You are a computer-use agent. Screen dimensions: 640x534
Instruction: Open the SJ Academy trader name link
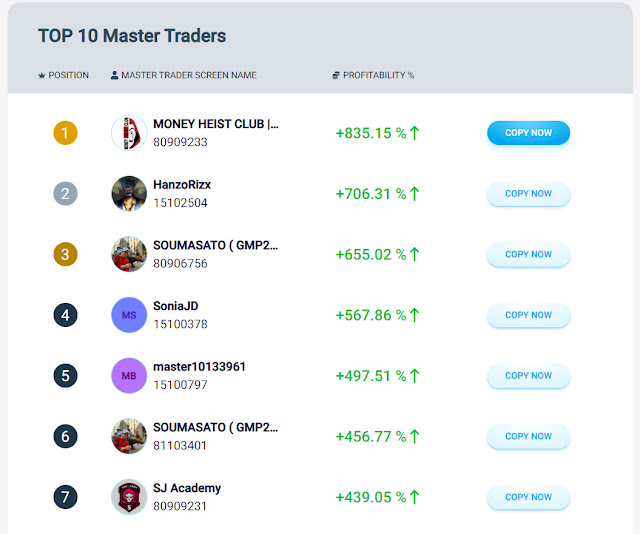coord(187,488)
